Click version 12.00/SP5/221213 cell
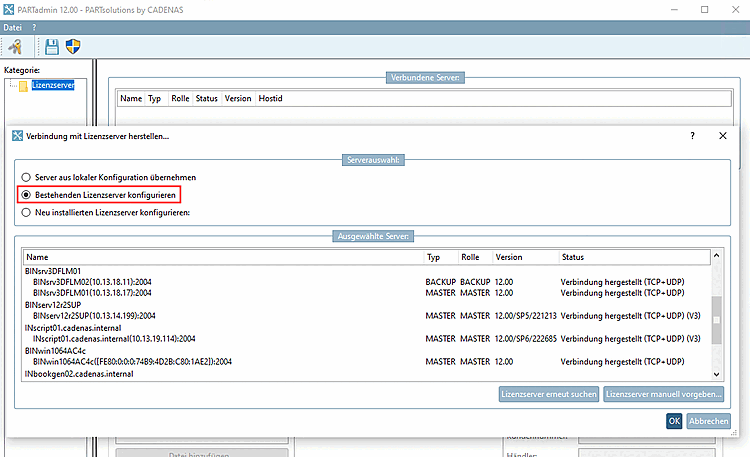Screen dimensions: 750x457 tap(526, 316)
